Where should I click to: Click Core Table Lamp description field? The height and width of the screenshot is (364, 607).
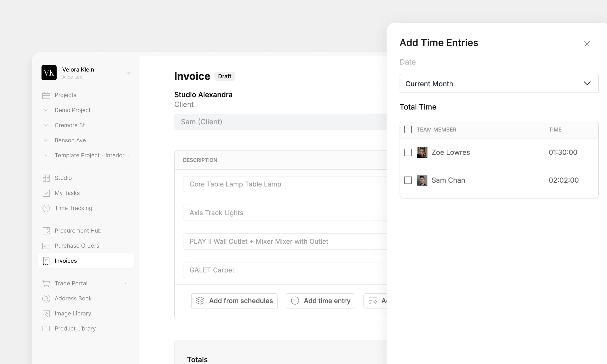pos(285,184)
